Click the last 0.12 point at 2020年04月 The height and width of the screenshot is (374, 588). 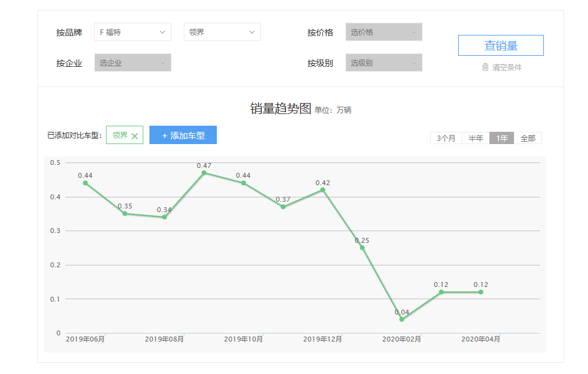click(481, 292)
